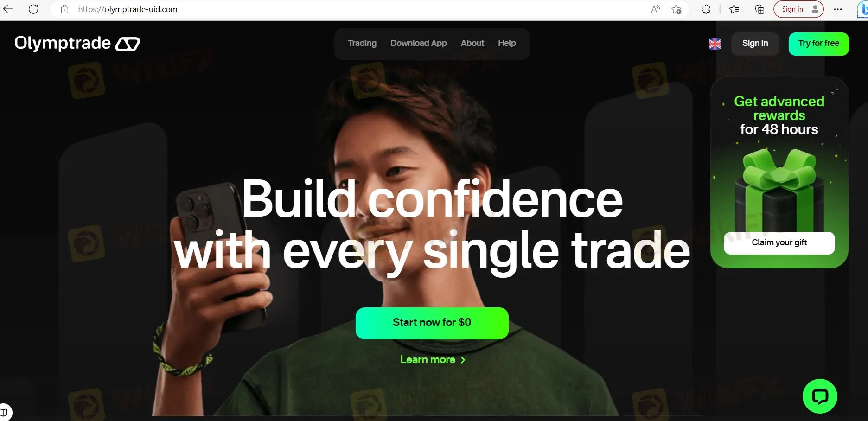This screenshot has height=421, width=868.
Task: Open the About menu item
Action: (472, 43)
